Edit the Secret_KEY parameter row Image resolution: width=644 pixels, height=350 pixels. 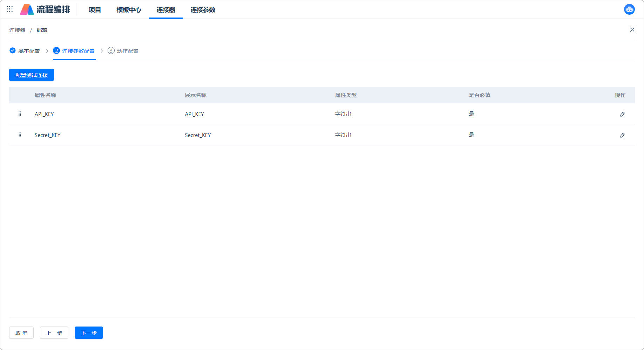click(x=622, y=135)
